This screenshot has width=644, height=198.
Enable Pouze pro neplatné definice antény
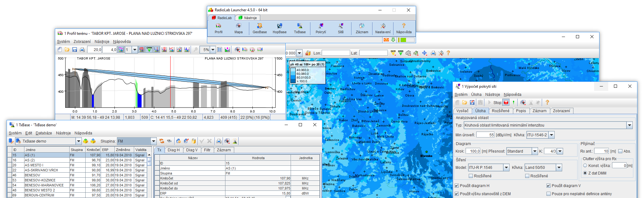point(549,194)
